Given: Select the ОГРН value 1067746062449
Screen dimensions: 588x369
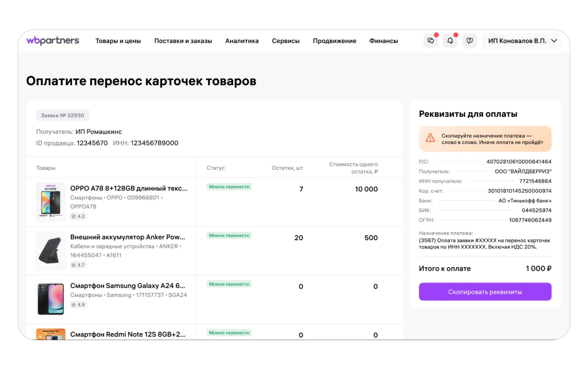Looking at the screenshot, I should [x=530, y=220].
